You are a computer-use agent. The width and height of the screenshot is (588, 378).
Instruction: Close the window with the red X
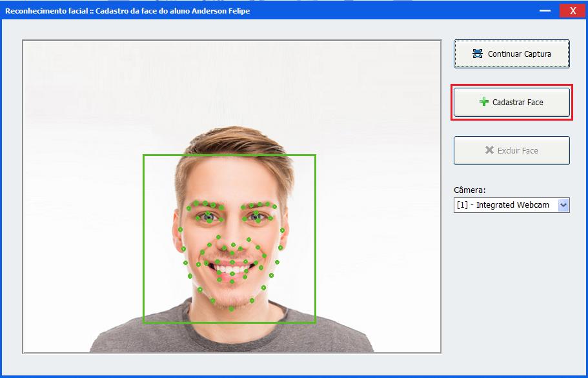(x=573, y=10)
